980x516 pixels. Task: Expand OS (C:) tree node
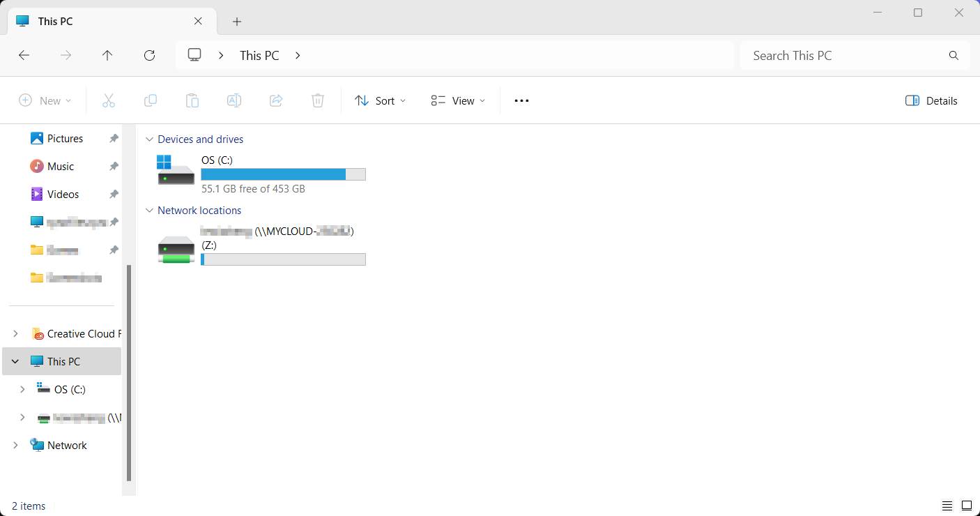pos(22,390)
